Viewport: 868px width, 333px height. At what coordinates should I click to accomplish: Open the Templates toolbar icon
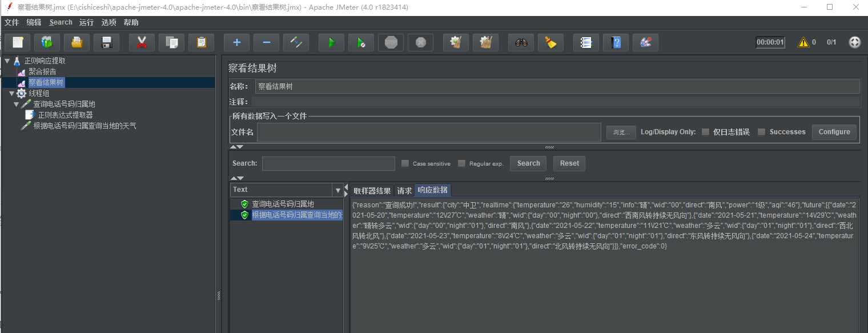click(x=47, y=42)
